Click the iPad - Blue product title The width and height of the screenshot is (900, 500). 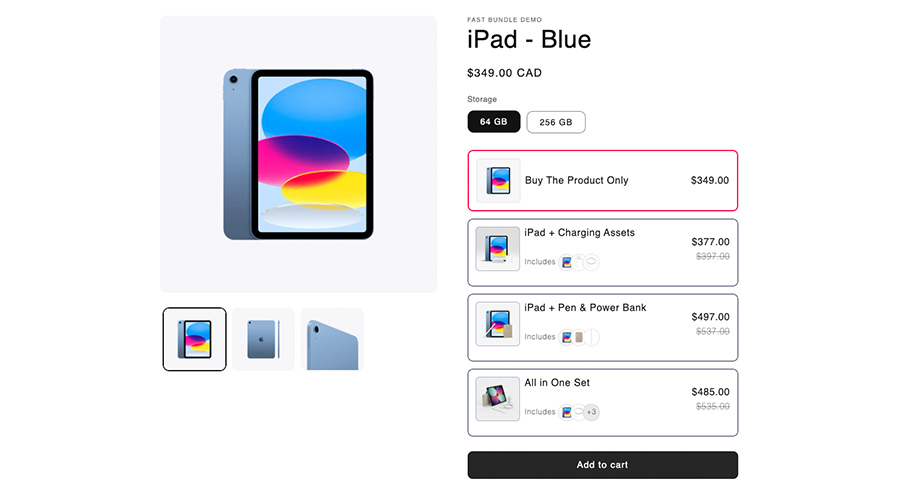click(529, 40)
